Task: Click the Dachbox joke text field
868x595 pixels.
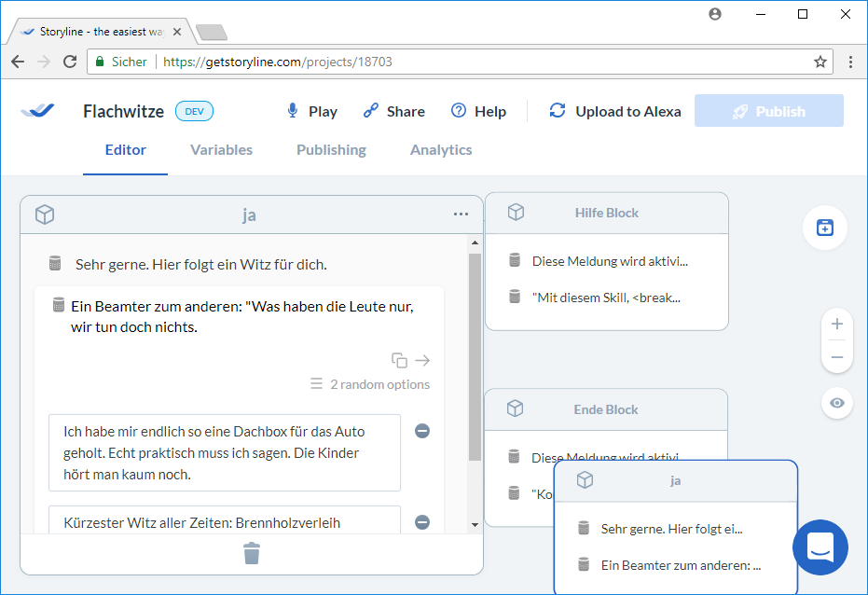Action: pos(225,452)
